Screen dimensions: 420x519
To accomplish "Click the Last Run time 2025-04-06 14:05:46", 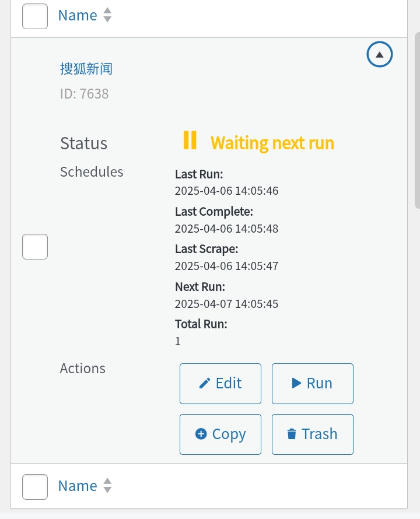I will point(226,191).
